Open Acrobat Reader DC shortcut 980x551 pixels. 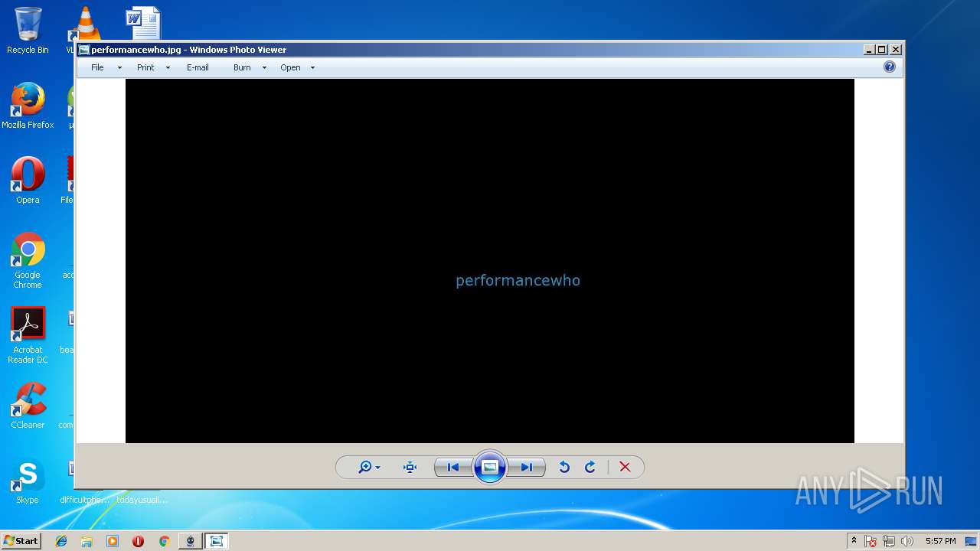tap(28, 335)
